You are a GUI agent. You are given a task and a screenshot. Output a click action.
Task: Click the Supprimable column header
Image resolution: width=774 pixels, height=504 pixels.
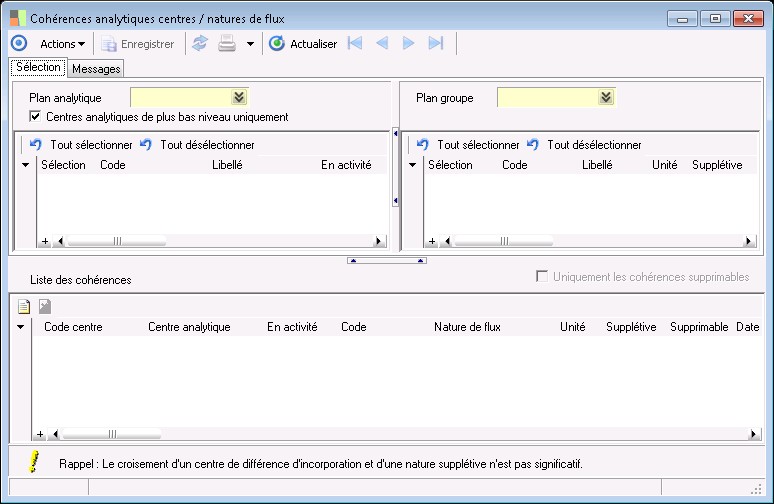point(699,327)
